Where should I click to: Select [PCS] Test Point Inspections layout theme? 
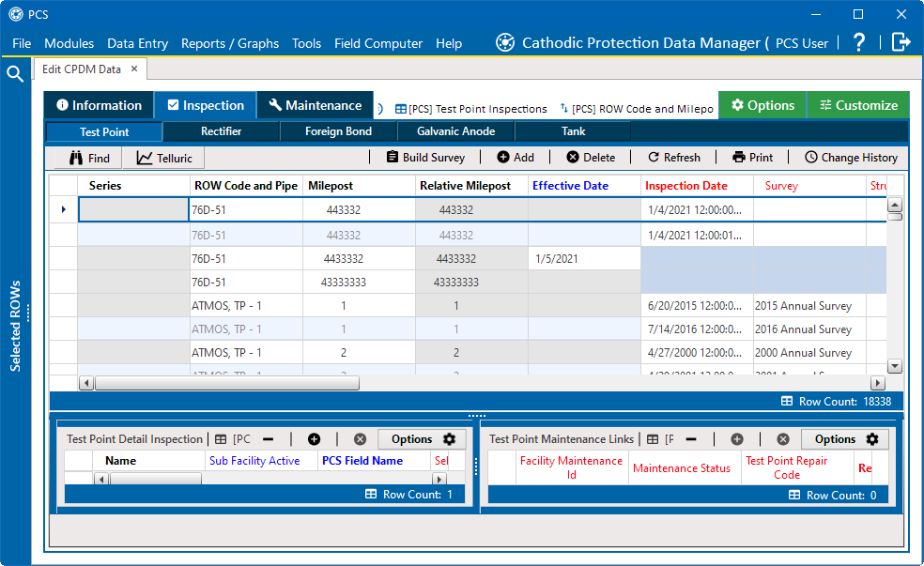470,109
